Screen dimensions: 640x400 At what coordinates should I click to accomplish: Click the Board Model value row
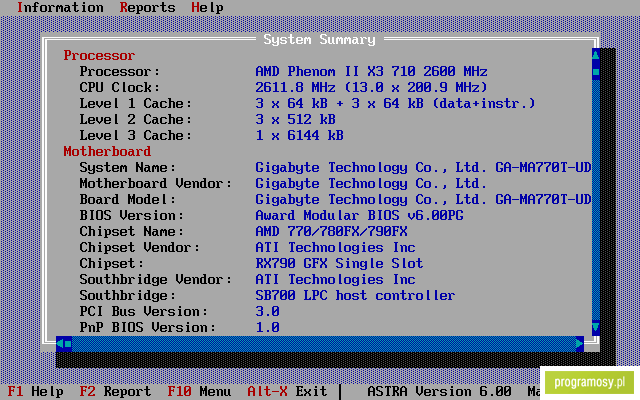pos(423,199)
